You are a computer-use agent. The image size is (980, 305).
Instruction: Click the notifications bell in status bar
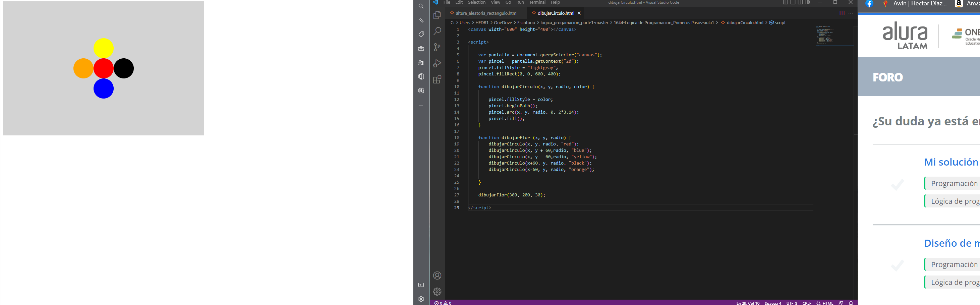(851, 303)
